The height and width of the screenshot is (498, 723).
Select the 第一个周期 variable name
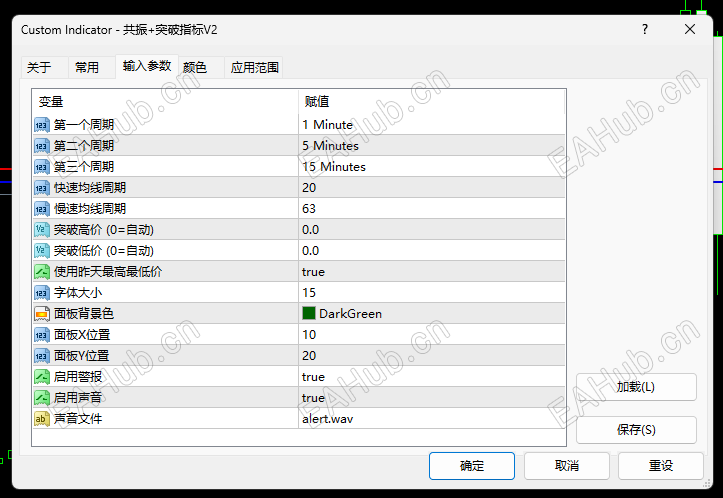84,124
